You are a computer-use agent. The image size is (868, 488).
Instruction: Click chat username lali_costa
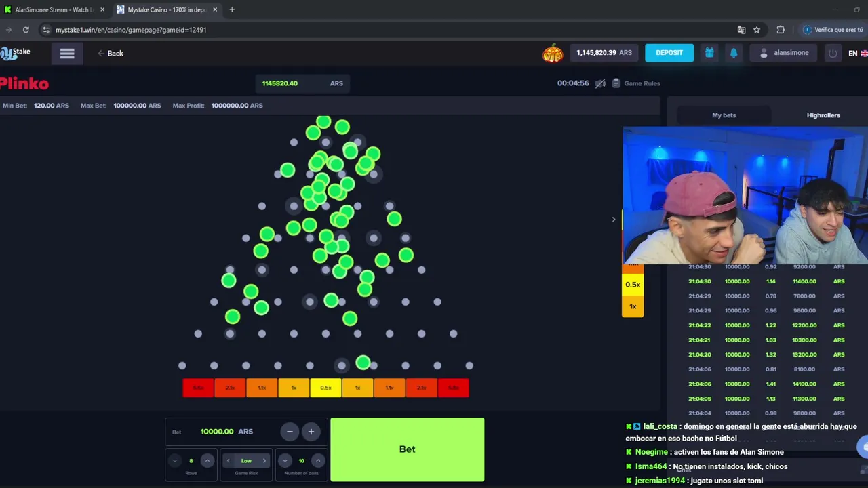click(x=660, y=427)
